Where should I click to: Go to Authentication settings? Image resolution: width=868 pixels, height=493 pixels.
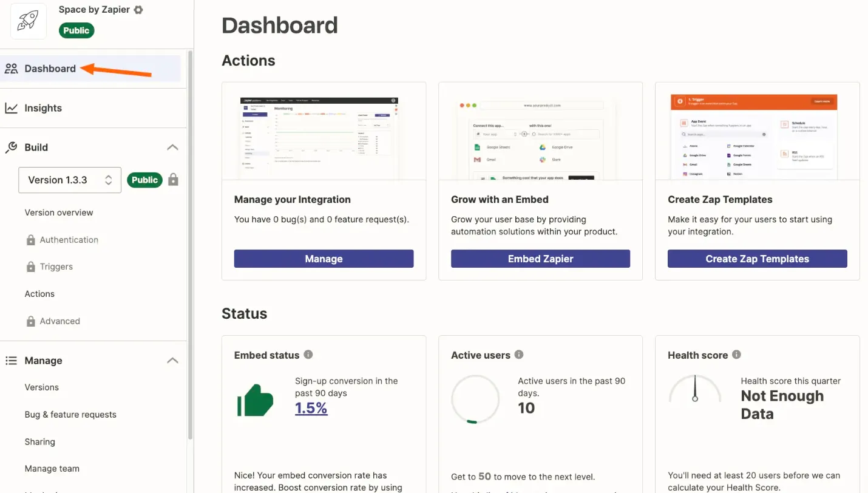(x=69, y=240)
